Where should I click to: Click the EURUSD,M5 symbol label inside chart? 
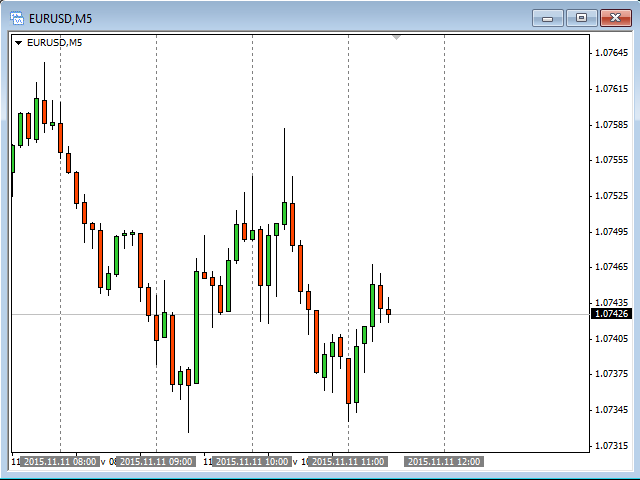pyautogui.click(x=54, y=43)
